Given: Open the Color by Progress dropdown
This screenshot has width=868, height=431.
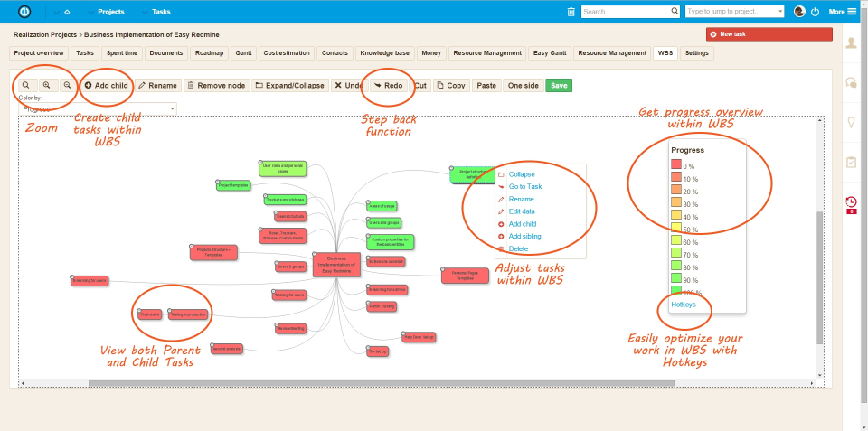Looking at the screenshot, I should pos(98,109).
